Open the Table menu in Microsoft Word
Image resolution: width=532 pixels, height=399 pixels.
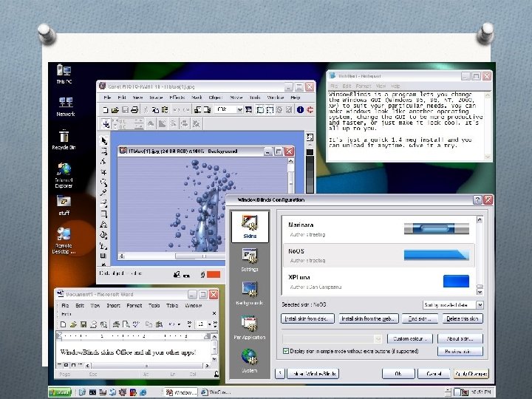coord(172,305)
